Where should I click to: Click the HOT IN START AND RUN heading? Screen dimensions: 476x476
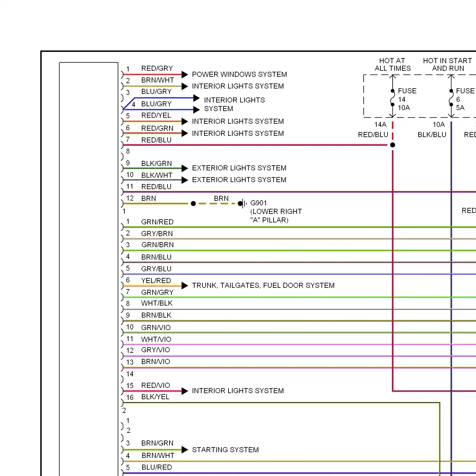(x=447, y=64)
